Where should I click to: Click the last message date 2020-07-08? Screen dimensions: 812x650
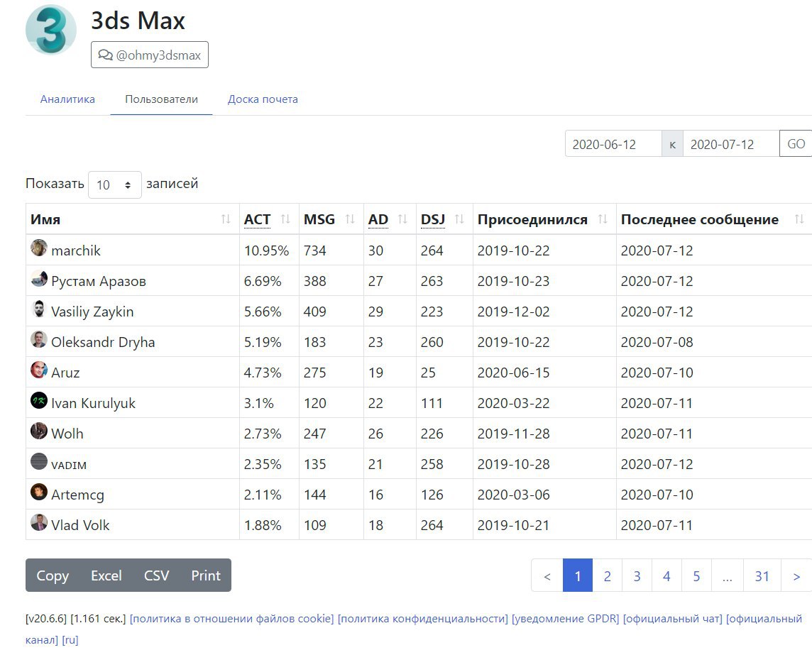pos(657,342)
